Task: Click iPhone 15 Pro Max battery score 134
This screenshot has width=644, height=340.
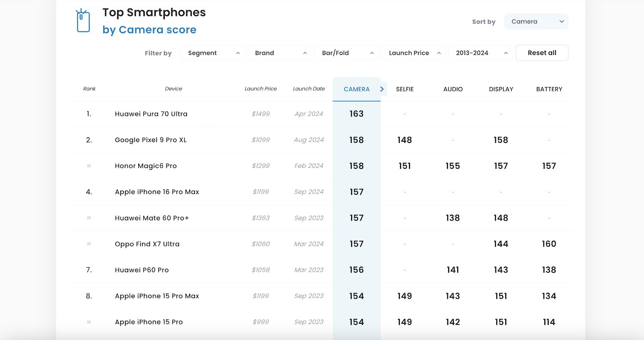Action: pos(549,296)
